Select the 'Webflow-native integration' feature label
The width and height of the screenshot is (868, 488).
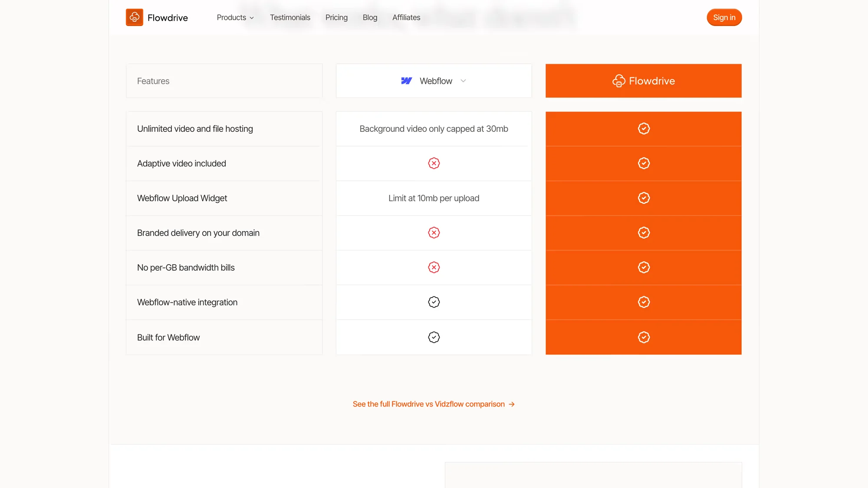click(187, 302)
